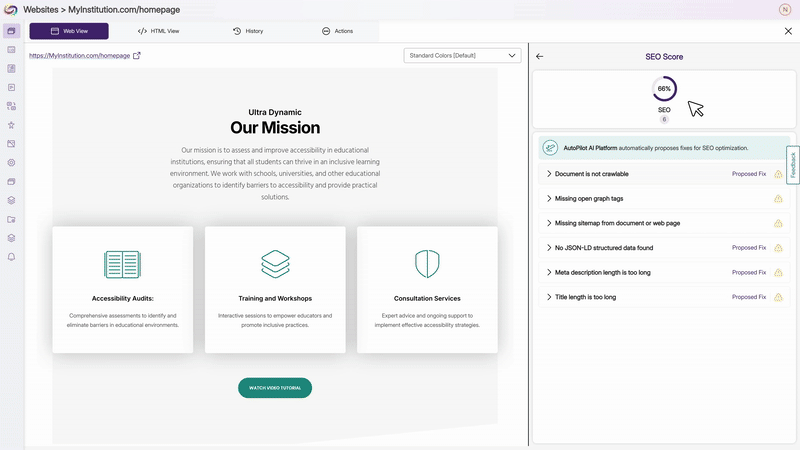Click the app logo at top left
800x450 pixels.
[x=11, y=10]
